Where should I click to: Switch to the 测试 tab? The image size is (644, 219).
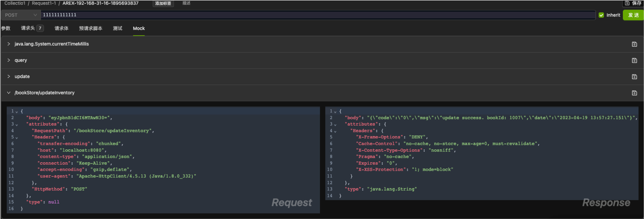[x=117, y=28]
